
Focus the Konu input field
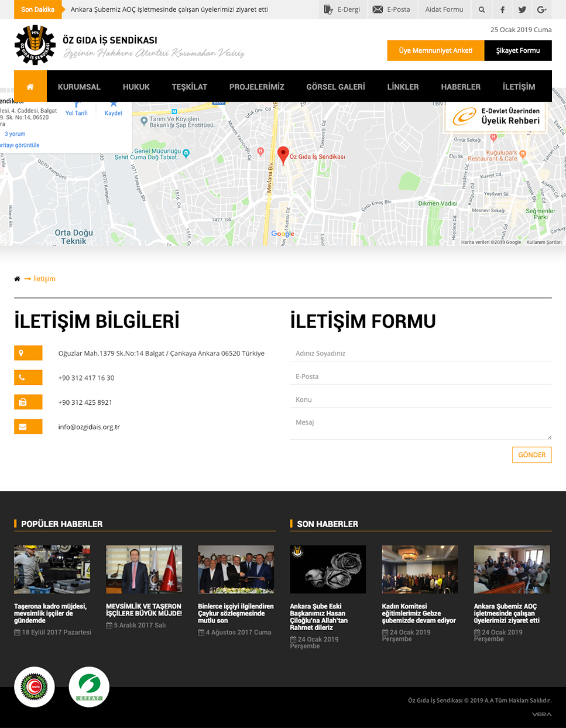pos(421,399)
